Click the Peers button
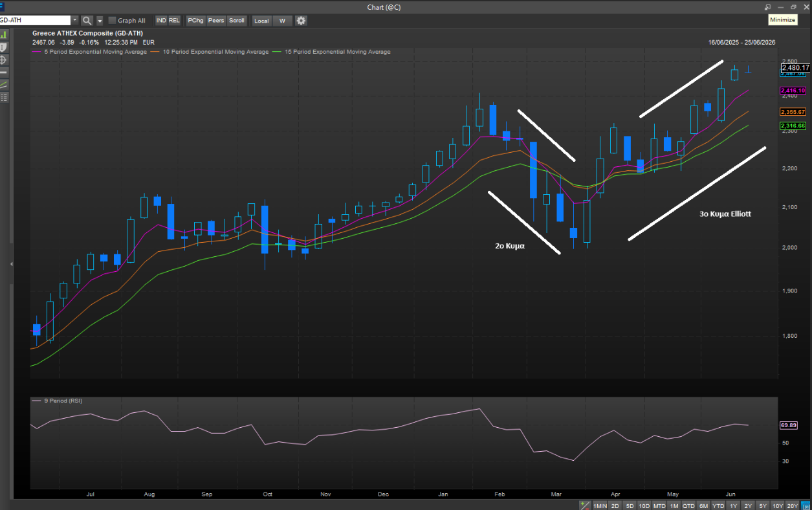This screenshot has width=812, height=510. tap(216, 21)
